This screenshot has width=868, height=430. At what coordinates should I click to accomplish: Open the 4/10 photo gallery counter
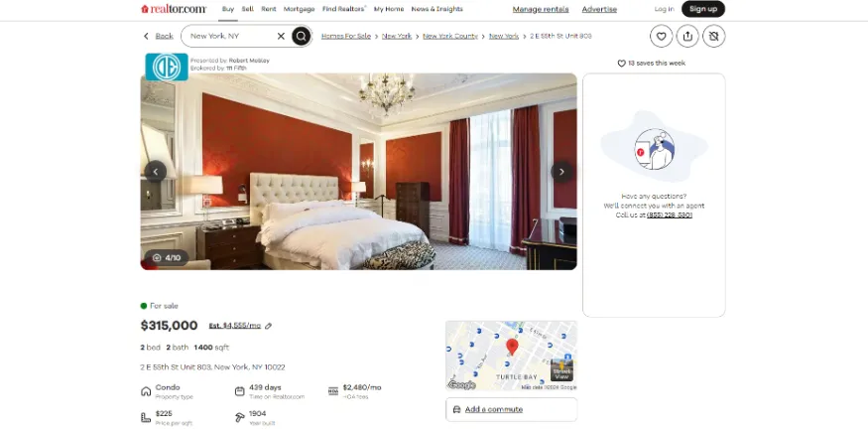167,257
